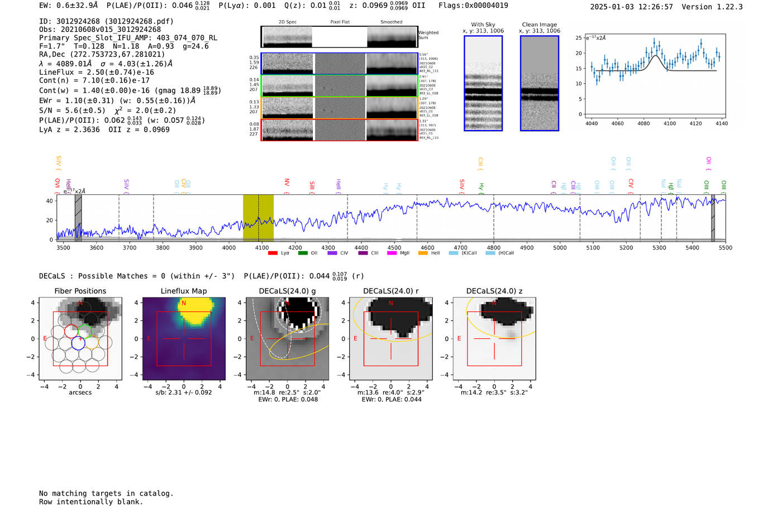
Task: Click the LineFlux = 2.50(±0.74)e-16 value
Action: (97, 73)
